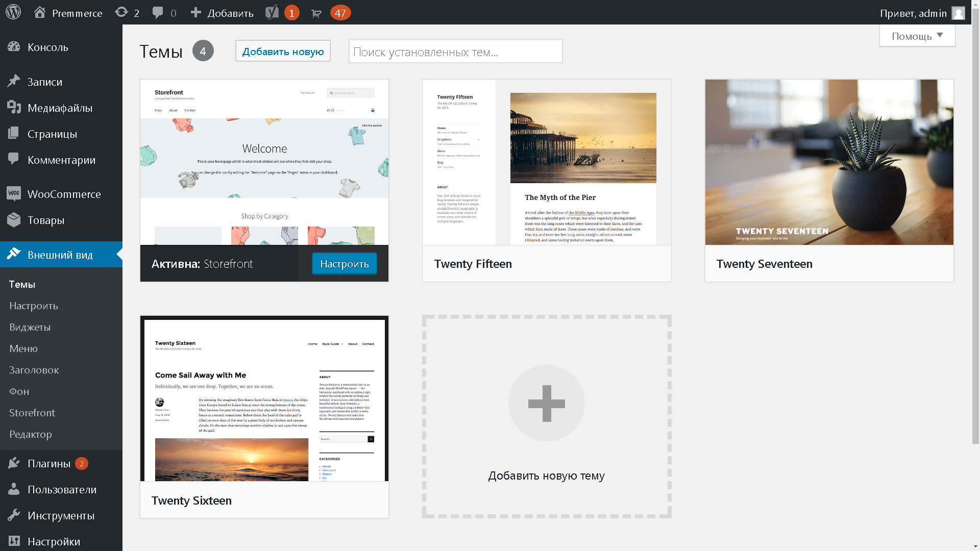The width and height of the screenshot is (980, 551).
Task: Open updates via the refresh icon
Action: pos(121,12)
